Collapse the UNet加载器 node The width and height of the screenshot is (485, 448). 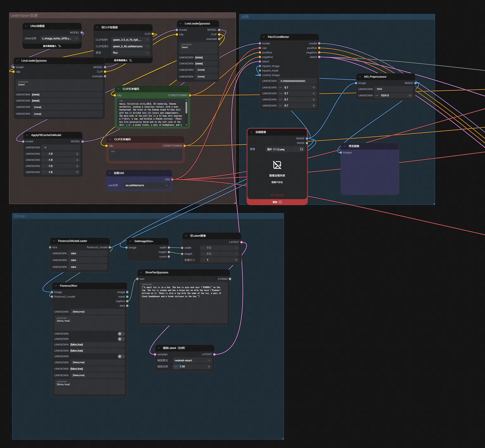(26, 26)
